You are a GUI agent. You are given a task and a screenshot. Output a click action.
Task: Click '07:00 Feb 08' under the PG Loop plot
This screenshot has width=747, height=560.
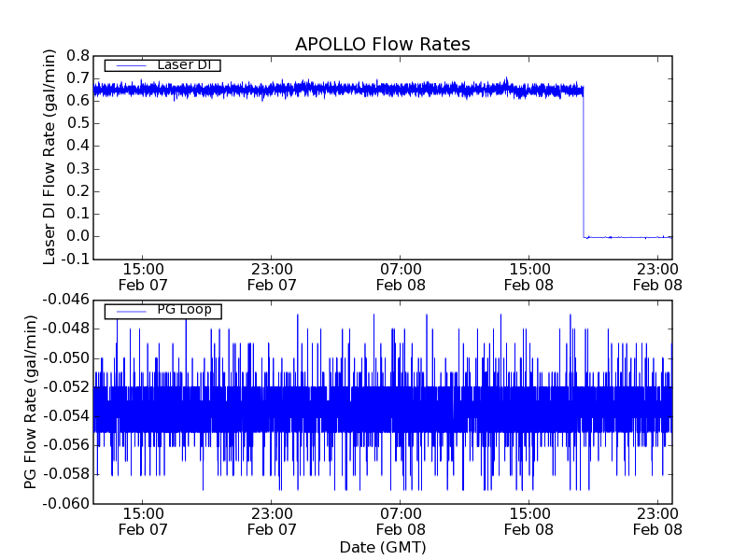pos(401,522)
